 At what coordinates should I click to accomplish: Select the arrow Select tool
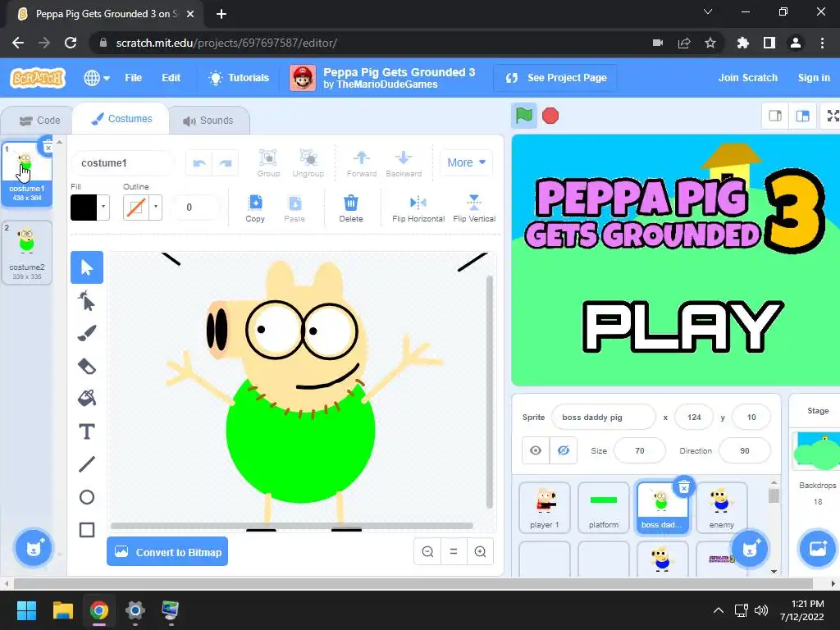[87, 267]
